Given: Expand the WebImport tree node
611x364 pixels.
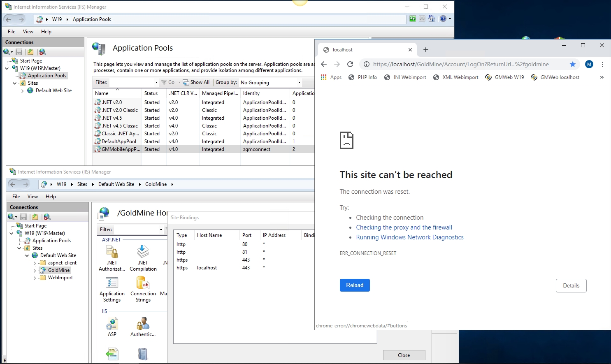Looking at the screenshot, I should click(35, 278).
